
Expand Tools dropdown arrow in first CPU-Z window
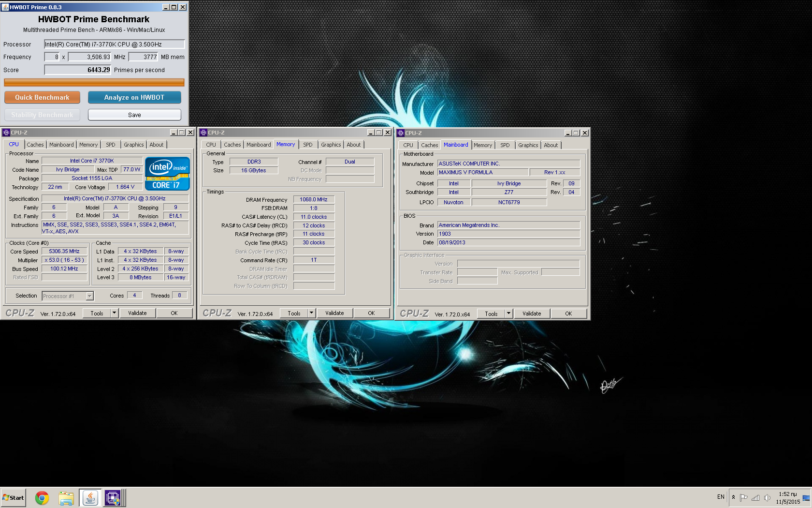[115, 313]
